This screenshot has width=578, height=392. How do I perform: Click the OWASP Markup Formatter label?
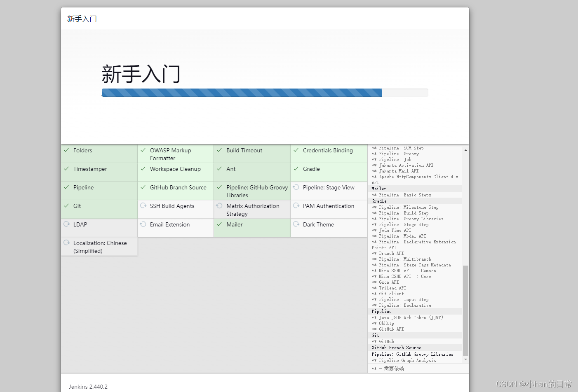coord(171,154)
